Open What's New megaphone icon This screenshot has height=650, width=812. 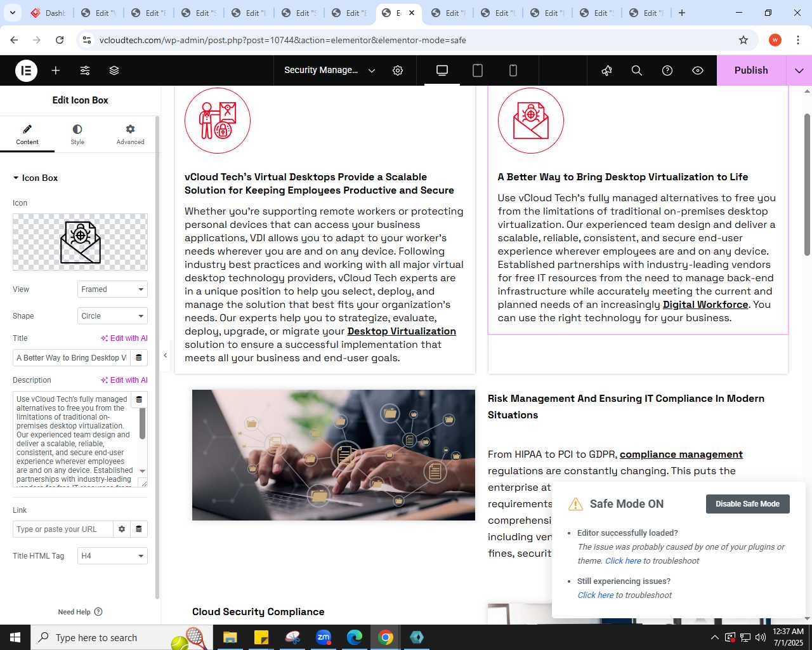607,70
